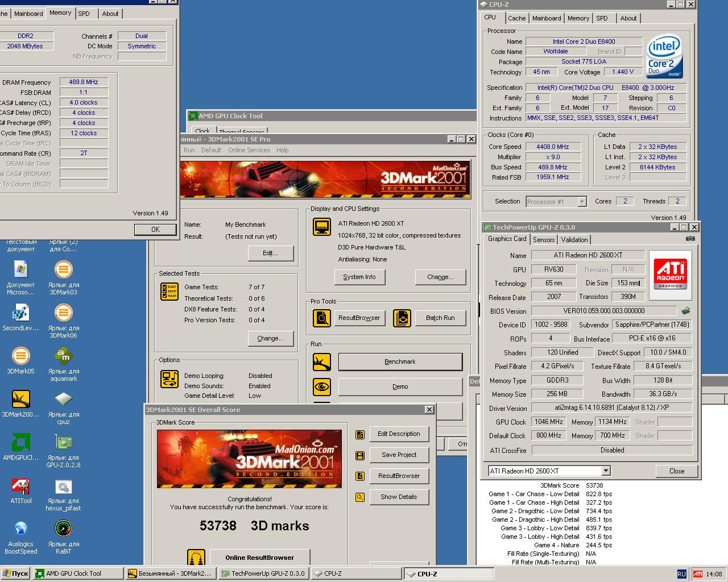Screen dimensions: 728x582
Task: Open the 3DMark06 shortcut on desktop
Action: point(63,313)
